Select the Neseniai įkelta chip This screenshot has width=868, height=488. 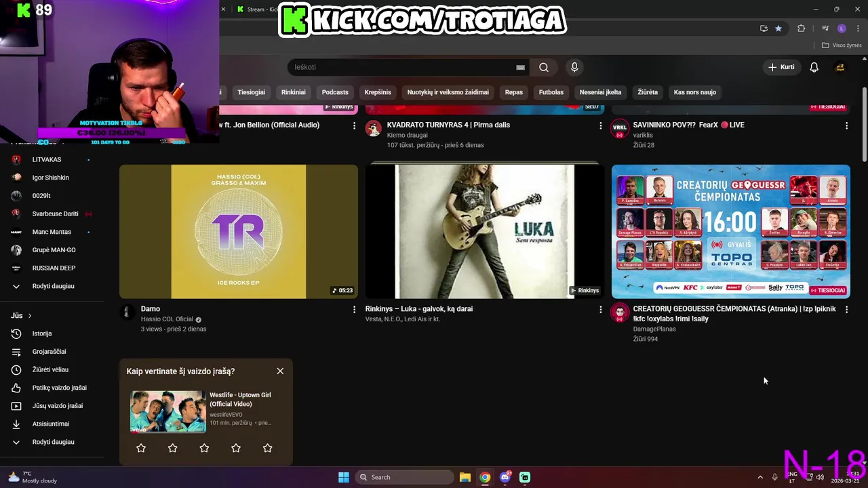(600, 92)
